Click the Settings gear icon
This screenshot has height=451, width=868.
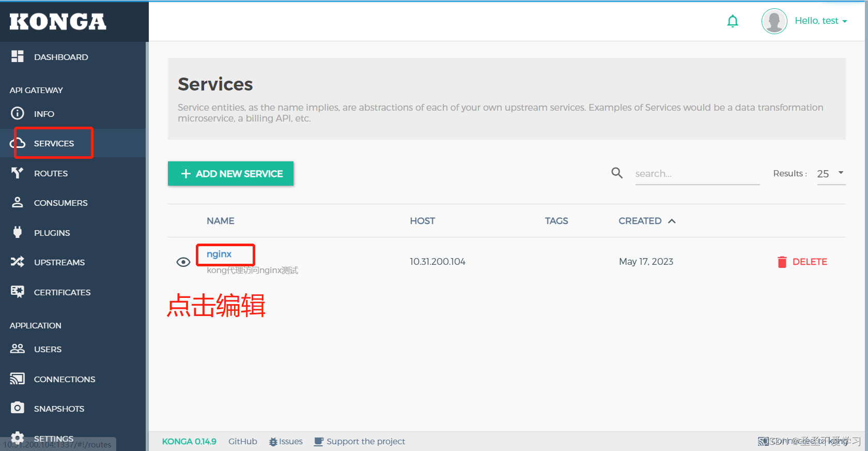[18, 438]
